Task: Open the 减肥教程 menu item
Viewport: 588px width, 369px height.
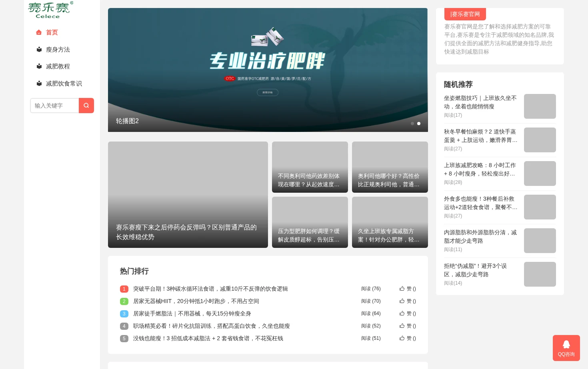Action: (58, 66)
